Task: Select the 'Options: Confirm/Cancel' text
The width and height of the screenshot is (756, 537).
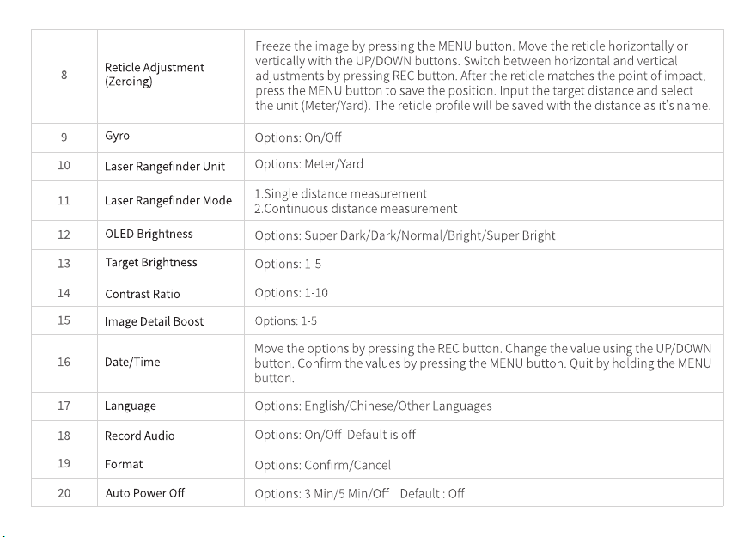Action: [x=322, y=465]
